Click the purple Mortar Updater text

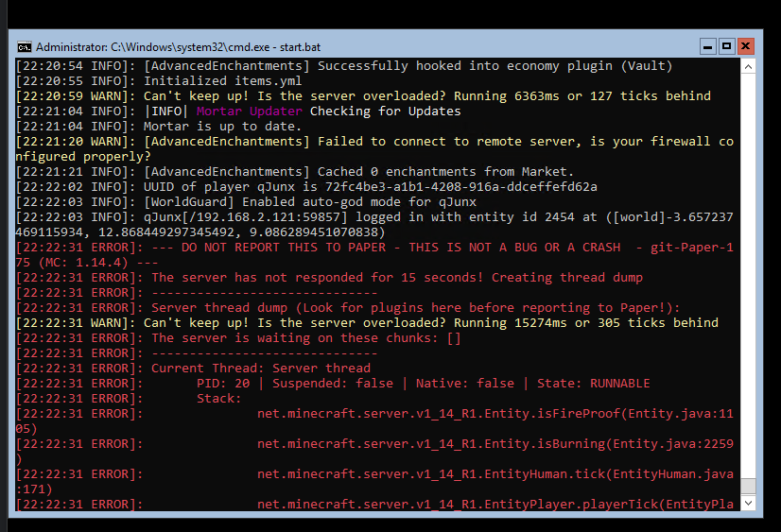point(249,111)
